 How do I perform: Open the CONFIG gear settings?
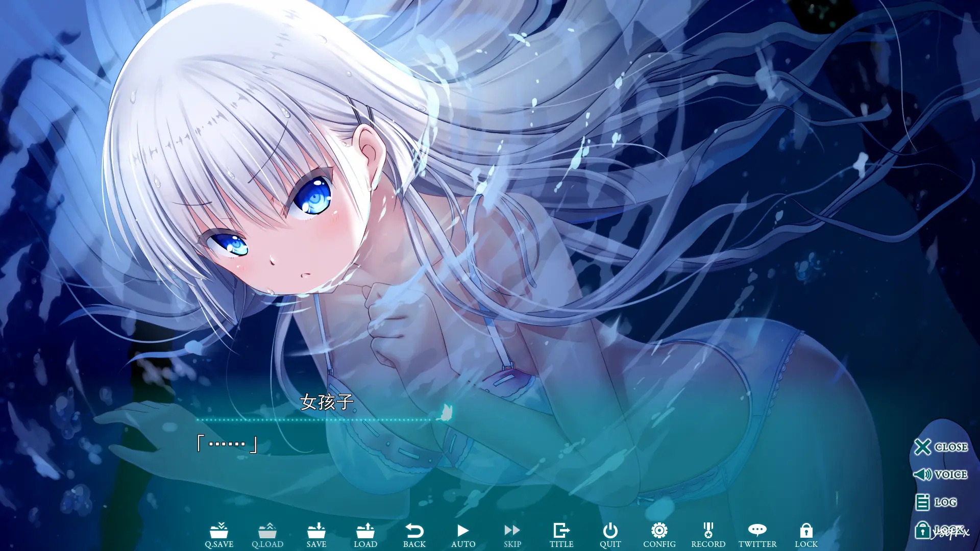[659, 535]
